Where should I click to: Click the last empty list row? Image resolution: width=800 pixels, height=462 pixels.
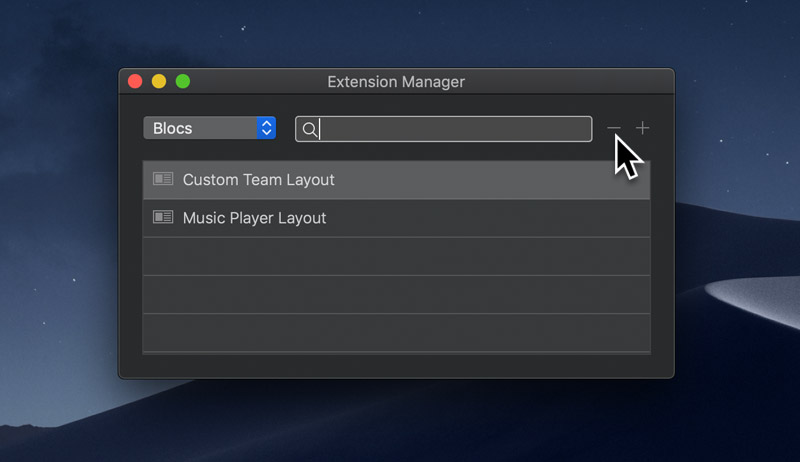coord(396,332)
